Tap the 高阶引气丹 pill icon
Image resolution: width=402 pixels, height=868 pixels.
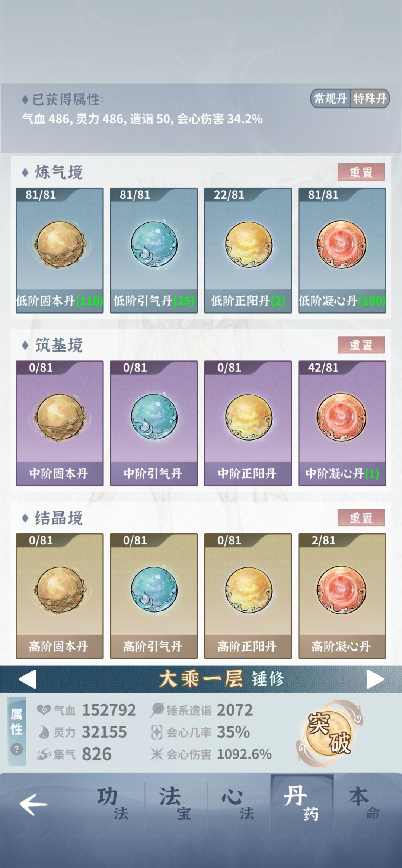coord(154,589)
